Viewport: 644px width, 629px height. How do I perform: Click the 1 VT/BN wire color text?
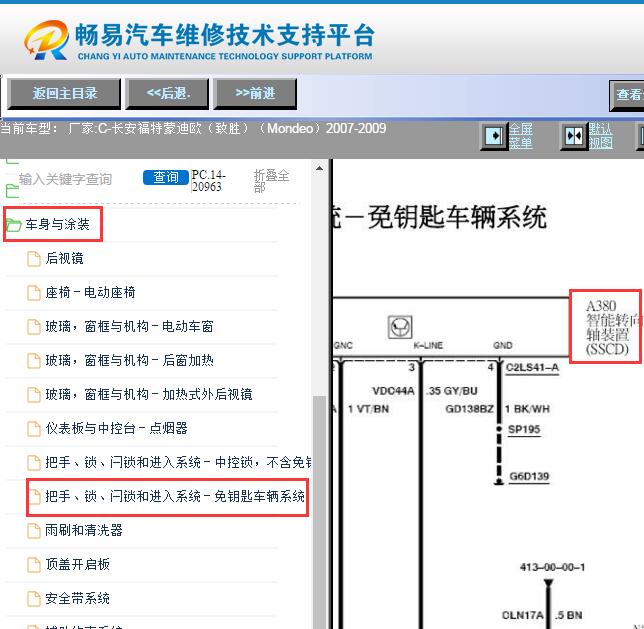pos(368,409)
